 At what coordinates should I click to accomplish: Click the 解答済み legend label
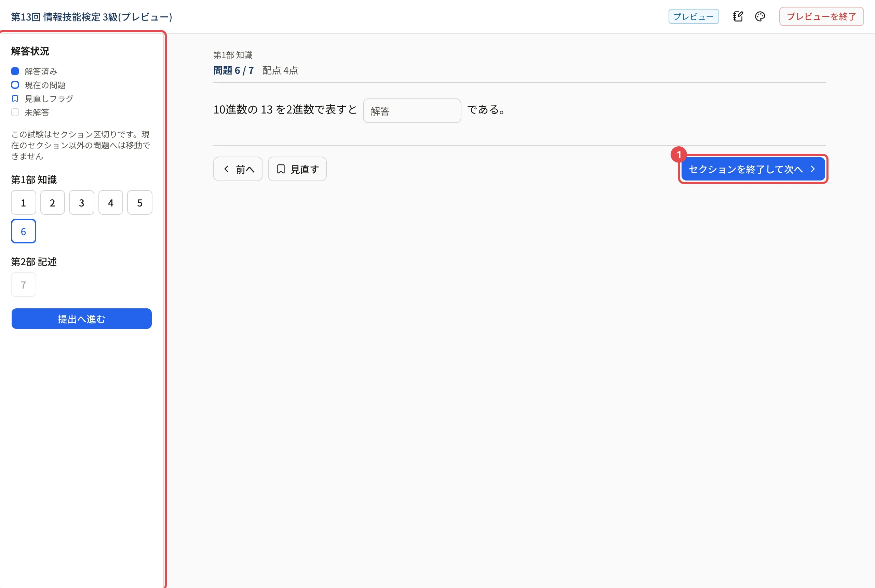coord(41,71)
